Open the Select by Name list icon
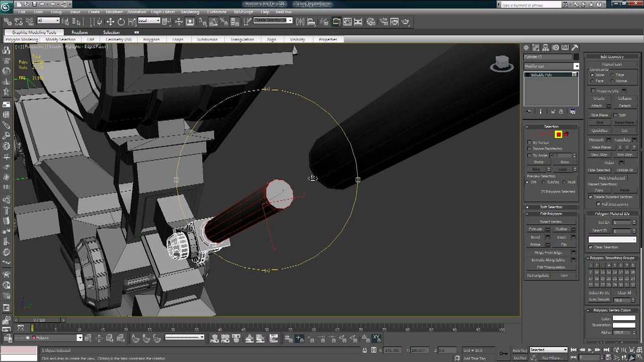Viewport: 644px width, 362px height. click(76, 22)
